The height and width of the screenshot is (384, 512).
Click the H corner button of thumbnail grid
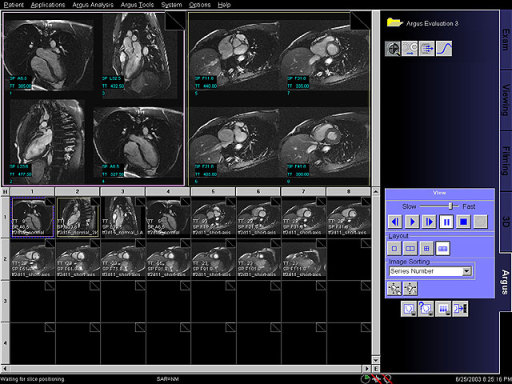[x=5, y=192]
